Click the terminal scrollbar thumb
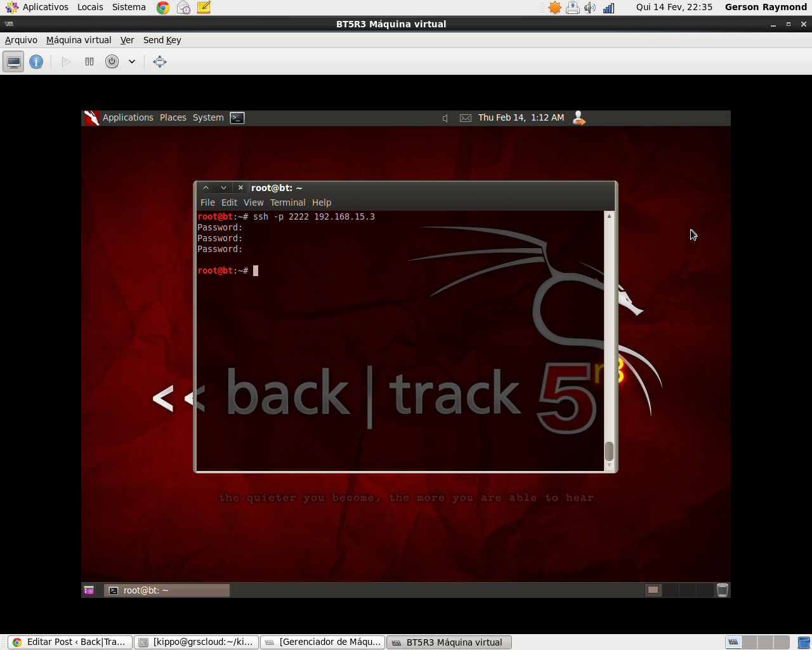Screen dimensions: 812x650 (x=609, y=451)
